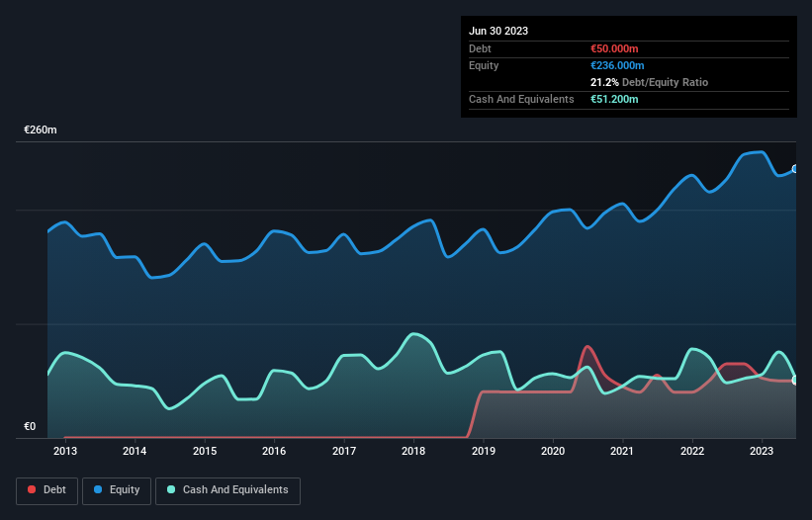Click the 2018 year tick label
The width and height of the screenshot is (812, 520).
[x=413, y=452]
